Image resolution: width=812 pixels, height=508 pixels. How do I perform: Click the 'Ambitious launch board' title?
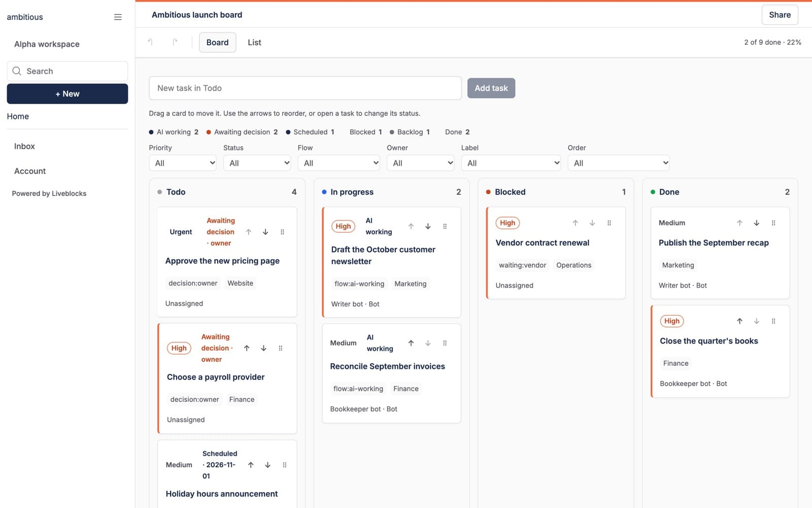point(197,15)
